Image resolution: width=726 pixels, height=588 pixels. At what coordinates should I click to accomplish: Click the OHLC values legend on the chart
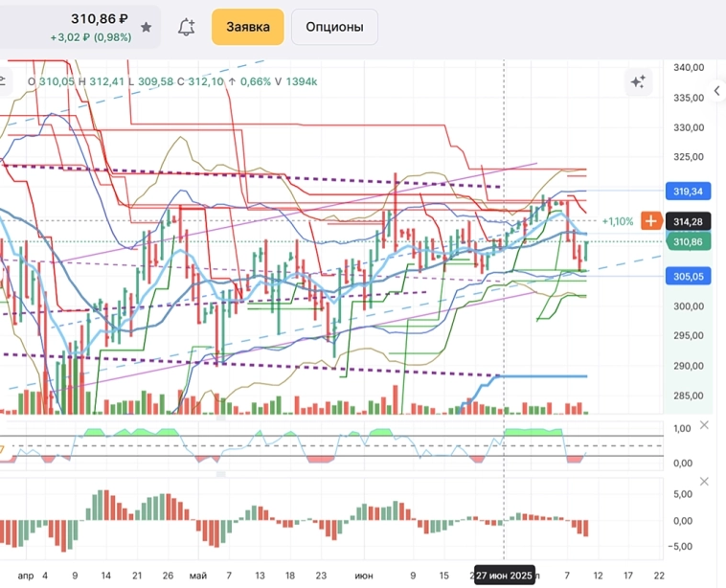(172, 82)
